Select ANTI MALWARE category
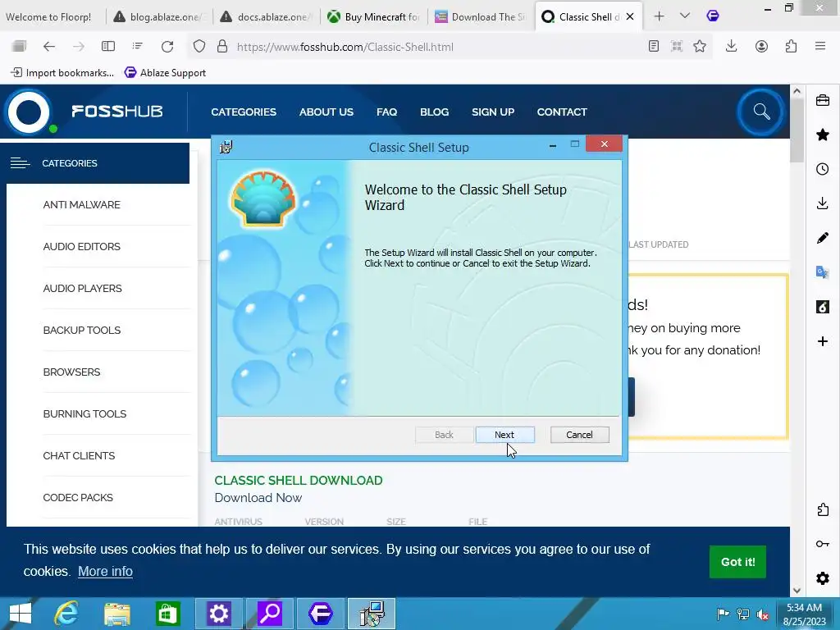The image size is (840, 630). tap(81, 204)
